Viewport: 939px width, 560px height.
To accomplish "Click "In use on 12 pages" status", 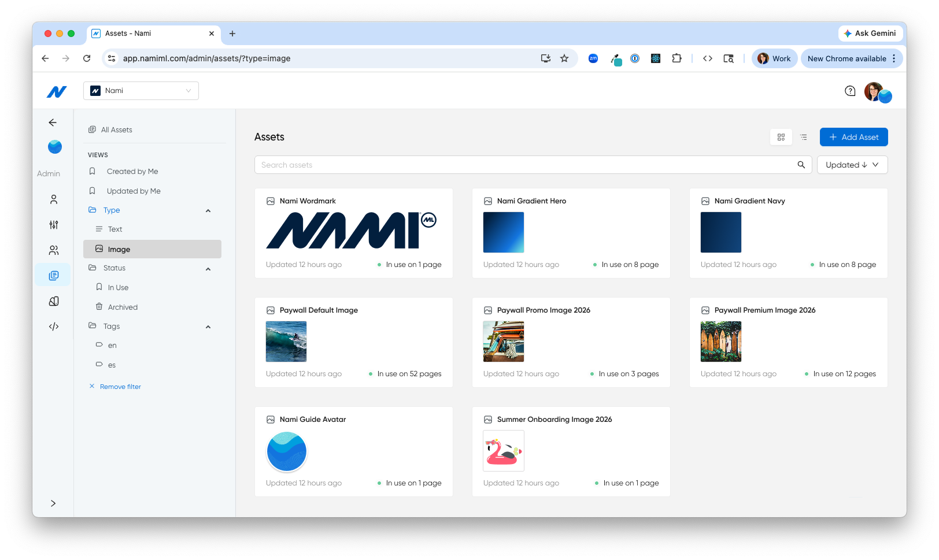I will [x=844, y=374].
